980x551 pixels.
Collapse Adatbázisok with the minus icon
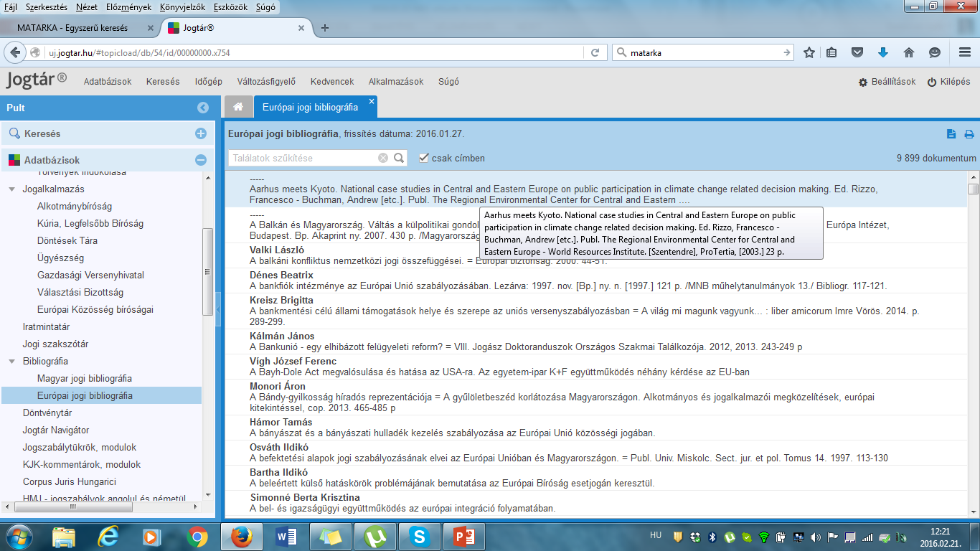[x=201, y=160]
